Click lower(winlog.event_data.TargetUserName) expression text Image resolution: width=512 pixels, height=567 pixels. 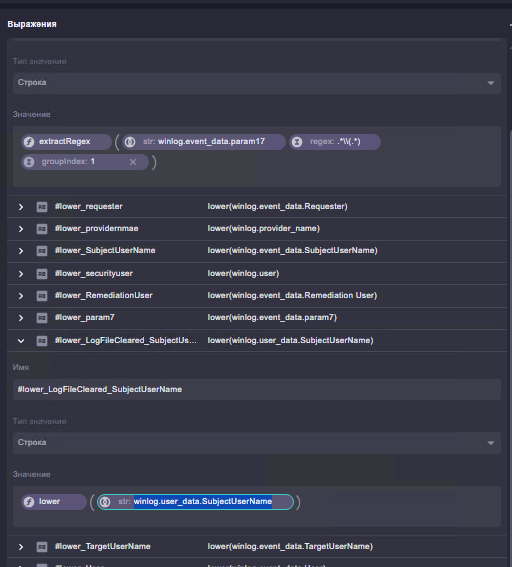coord(290,546)
